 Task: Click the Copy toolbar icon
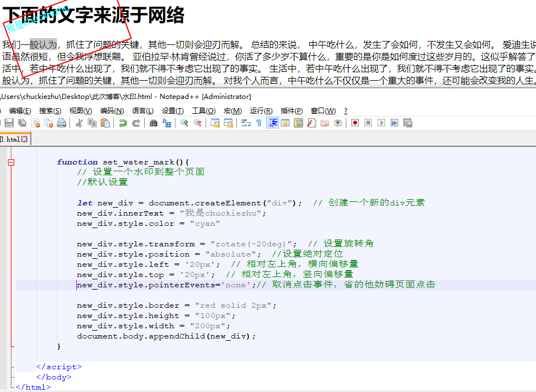click(x=92, y=123)
